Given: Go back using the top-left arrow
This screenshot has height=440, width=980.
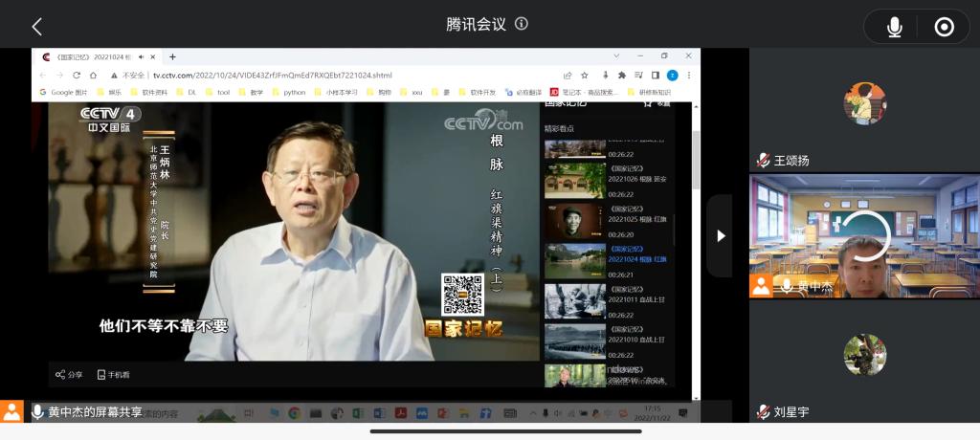Looking at the screenshot, I should (37, 26).
